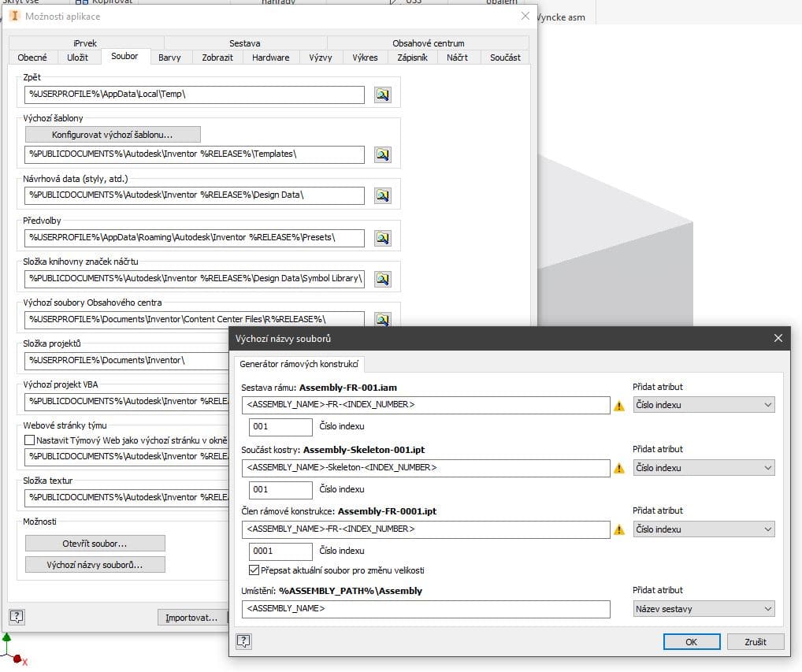802x672 pixels.
Task: Browse for the Zpět temp folder
Action: [383, 95]
